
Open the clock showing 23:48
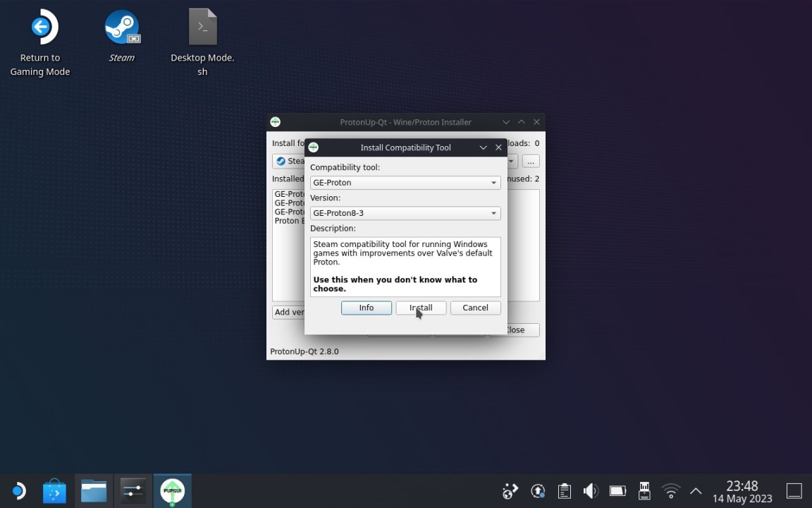[x=742, y=492]
